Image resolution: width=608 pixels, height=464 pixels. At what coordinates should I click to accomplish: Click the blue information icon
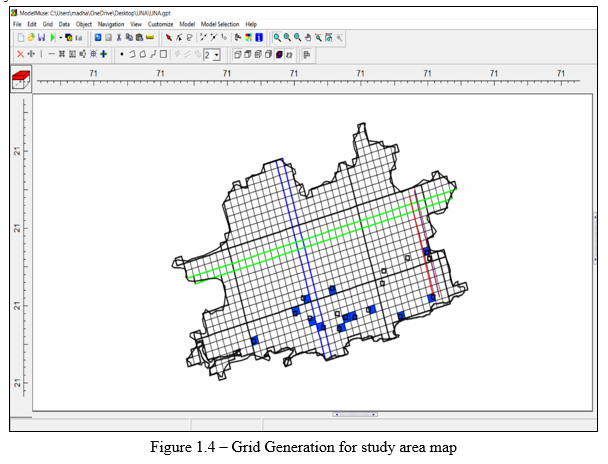[259, 38]
